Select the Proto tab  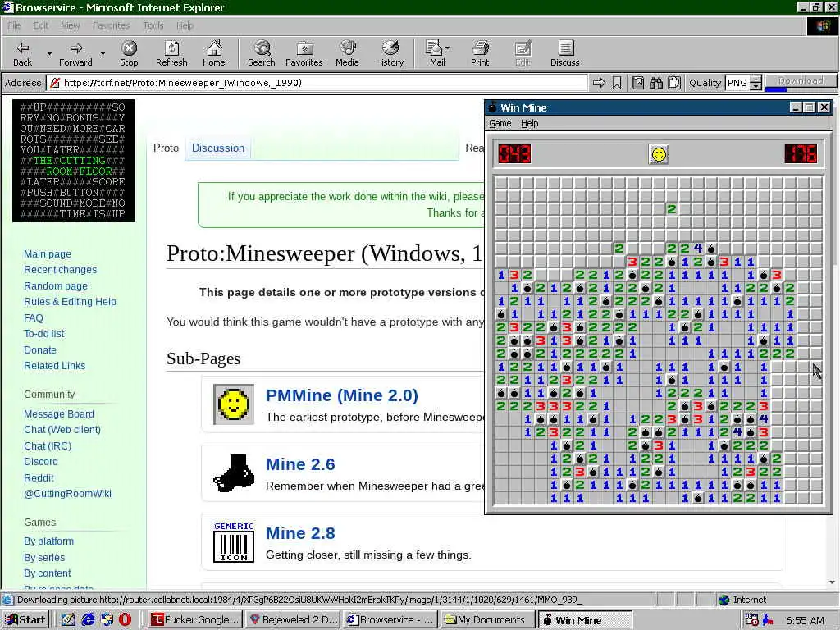166,148
